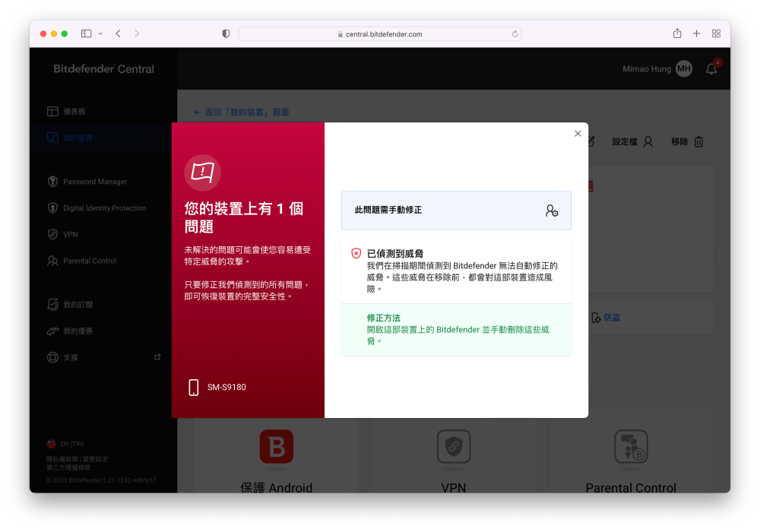This screenshot has height=532, width=760.
Task: Open 我的訂閱 subscriptions page
Action: pos(78,305)
